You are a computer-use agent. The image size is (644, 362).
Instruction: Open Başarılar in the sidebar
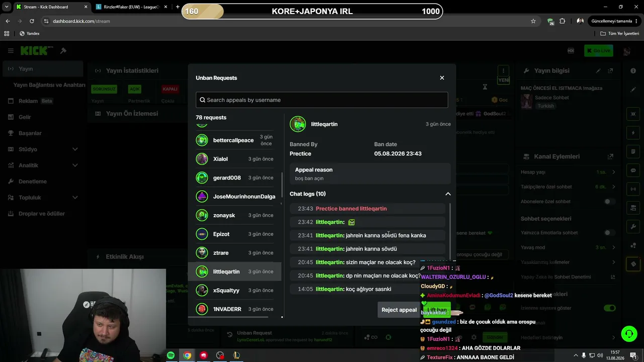(43, 133)
